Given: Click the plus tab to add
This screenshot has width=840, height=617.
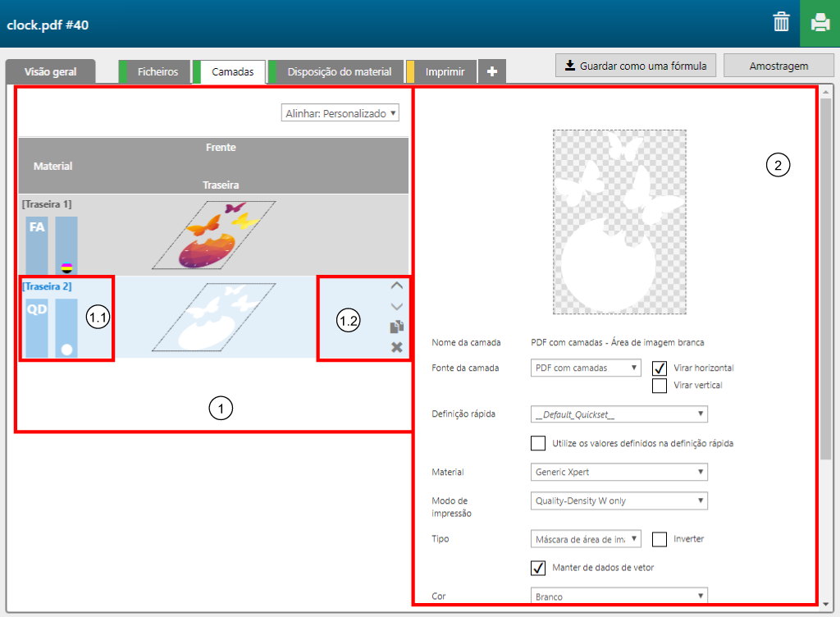Looking at the screenshot, I should point(492,71).
